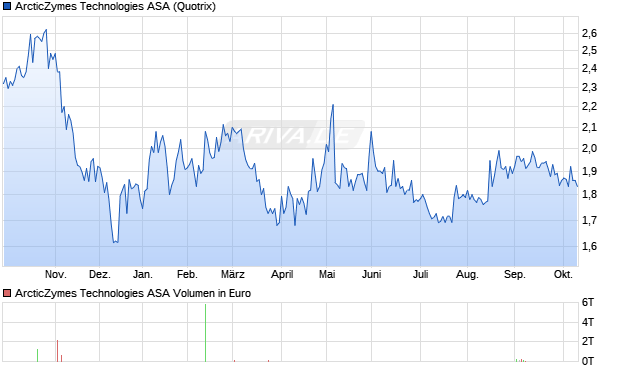Click the tall green volume bar in February
This screenshot has width=620, height=371.
(206, 333)
